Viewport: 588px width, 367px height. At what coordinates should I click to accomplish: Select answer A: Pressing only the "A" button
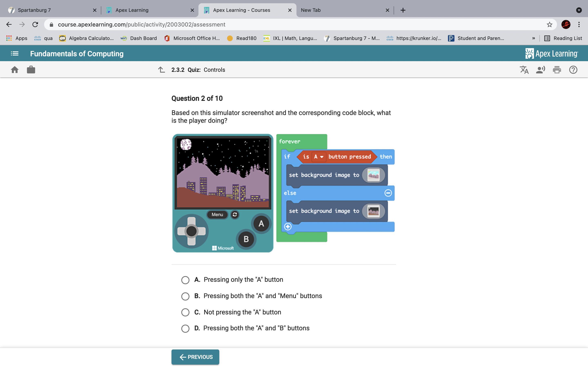(185, 280)
